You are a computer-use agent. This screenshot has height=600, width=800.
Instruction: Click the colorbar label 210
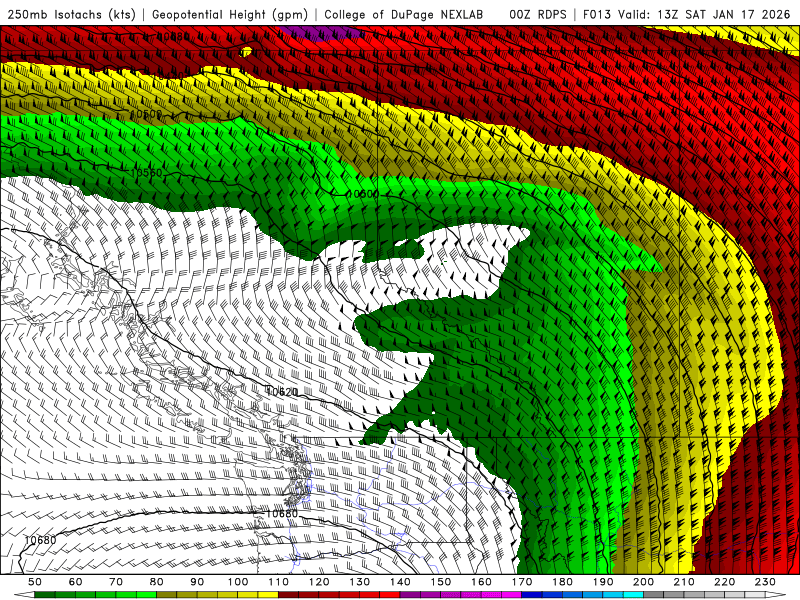click(x=685, y=582)
